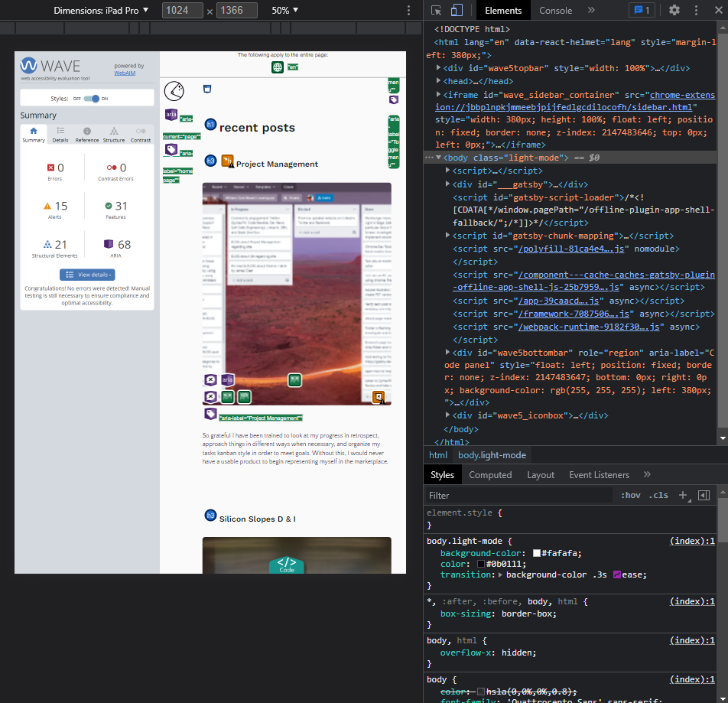Open the app-39caacd js script link
Image resolution: width=728 pixels, height=703 pixels.
click(x=558, y=301)
